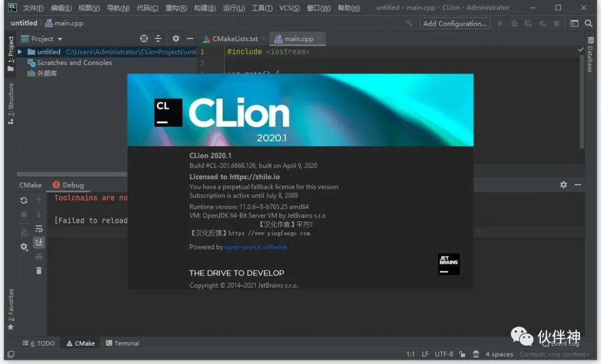Open CMake settings gear in left strip
This screenshot has width=601, height=364.
click(x=24, y=247)
